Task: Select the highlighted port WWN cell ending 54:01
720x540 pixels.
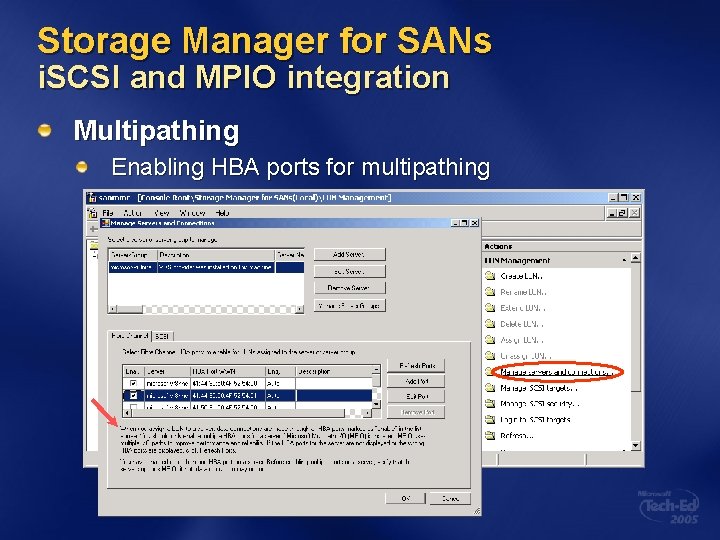Action: click(x=228, y=395)
